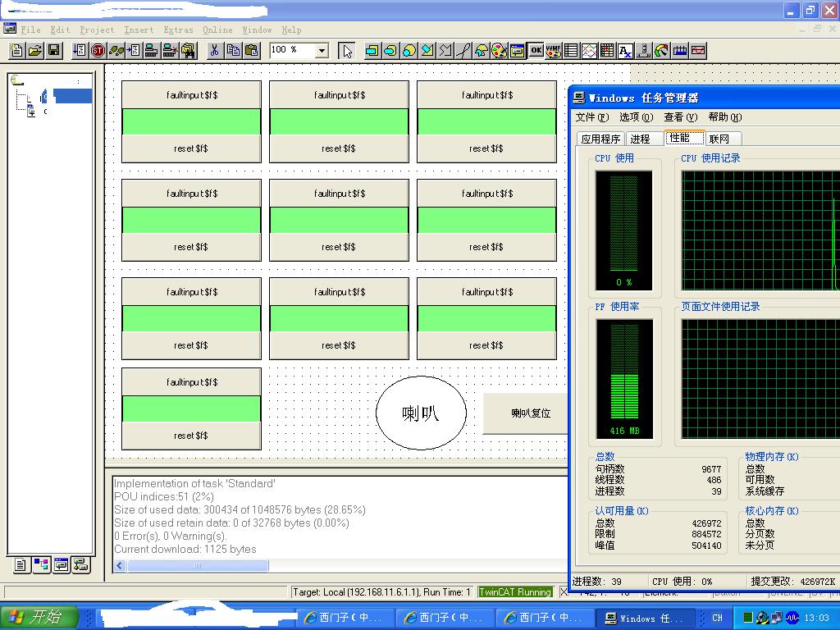Switch to 进程 tab in Task Manager
This screenshot has width=840, height=630.
pos(640,139)
